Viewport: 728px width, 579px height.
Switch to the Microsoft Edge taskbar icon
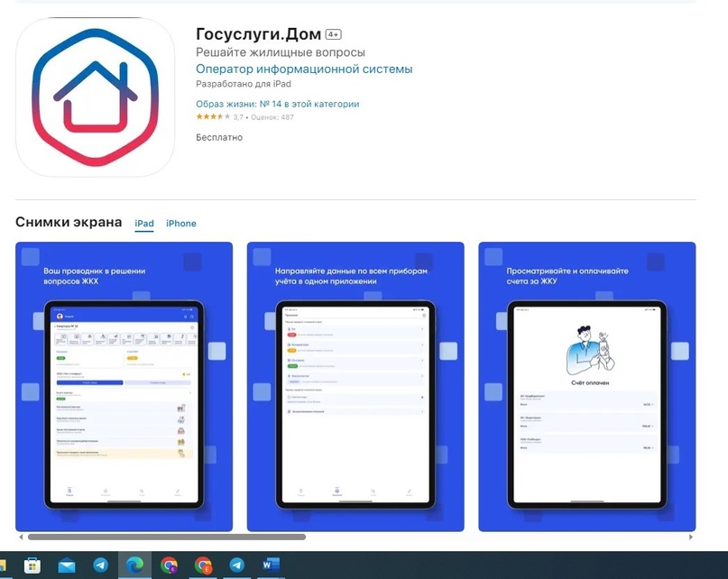tap(134, 565)
